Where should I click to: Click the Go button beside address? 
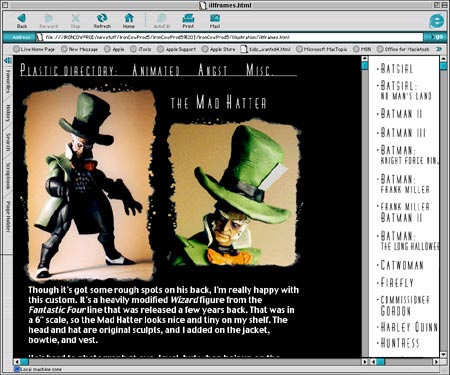[x=436, y=37]
